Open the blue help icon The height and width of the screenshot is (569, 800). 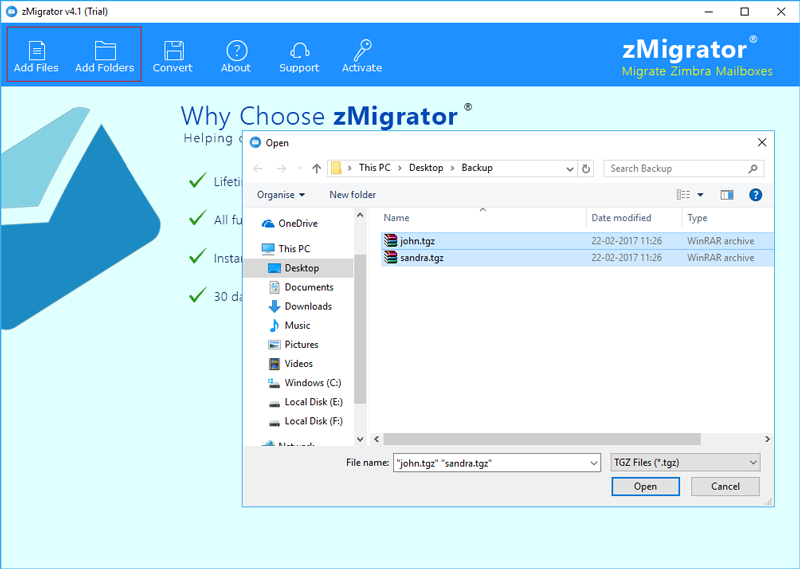click(x=756, y=194)
